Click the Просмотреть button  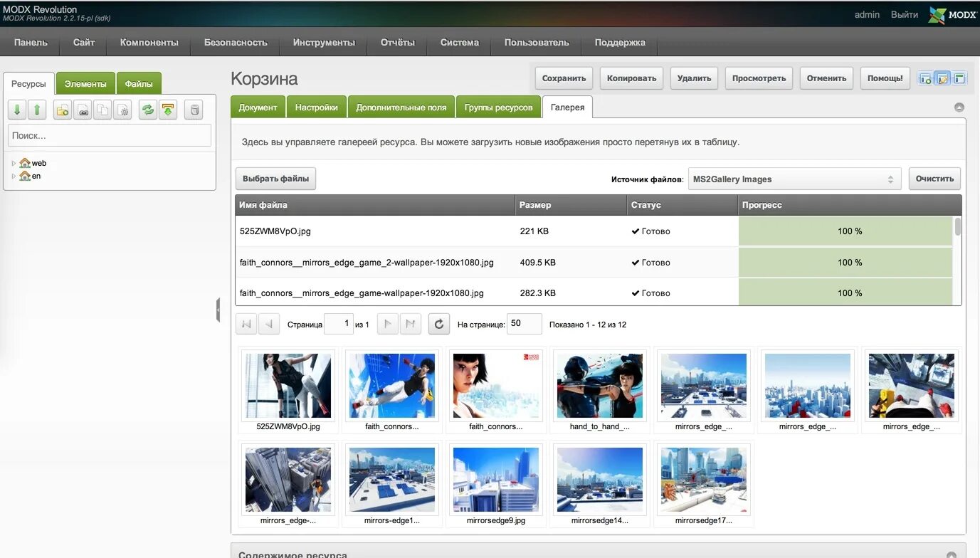pyautogui.click(x=759, y=78)
